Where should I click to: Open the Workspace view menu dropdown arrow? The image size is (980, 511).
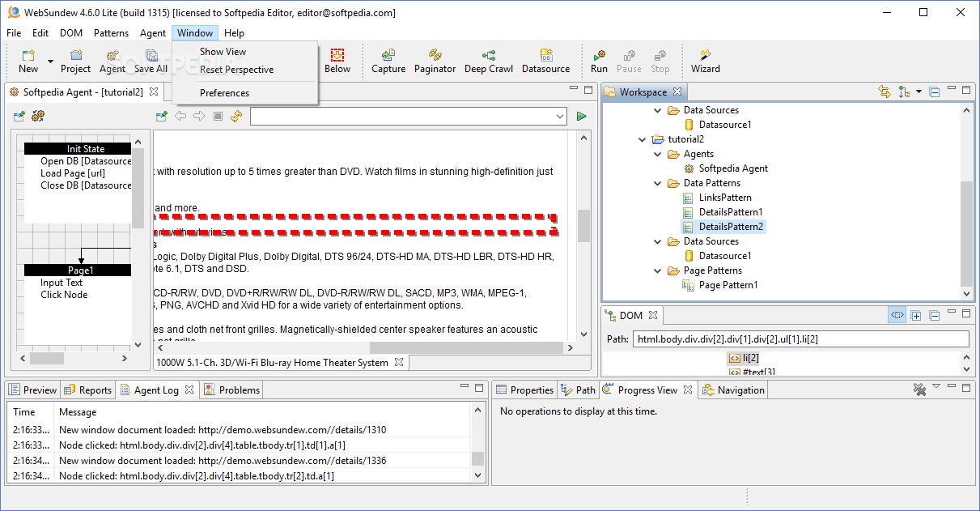tap(919, 92)
